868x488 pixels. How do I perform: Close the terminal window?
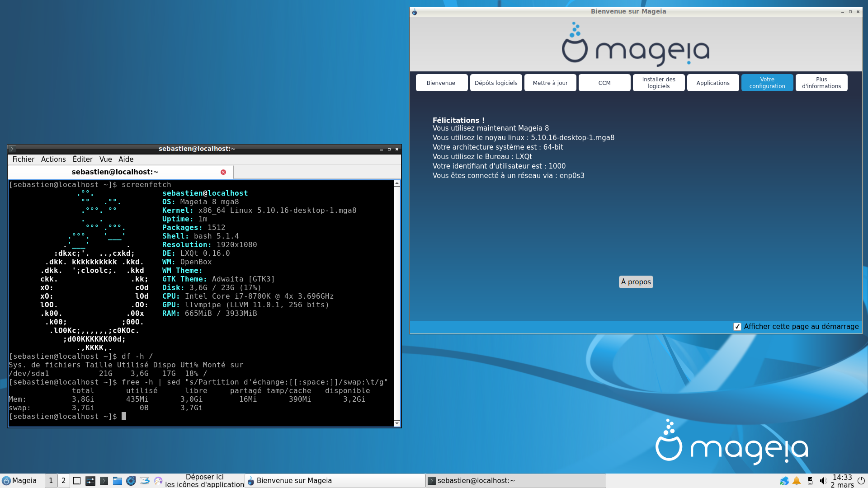[x=397, y=149]
